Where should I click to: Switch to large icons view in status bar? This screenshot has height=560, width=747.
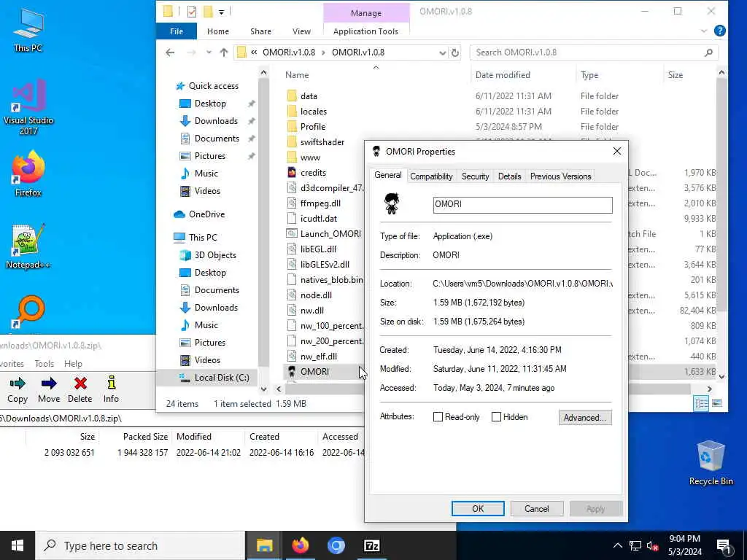coord(717,403)
